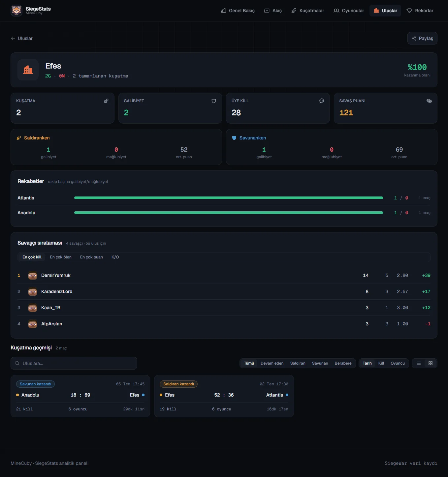448x477 pixels.
Task: Select the En çok ölen ranking tab
Action: (x=61, y=257)
